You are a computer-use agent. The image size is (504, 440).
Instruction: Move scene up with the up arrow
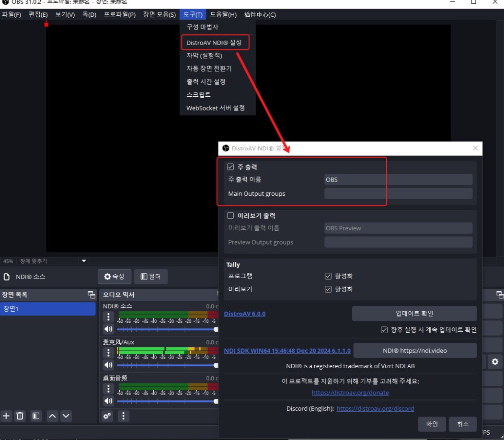click(x=52, y=416)
